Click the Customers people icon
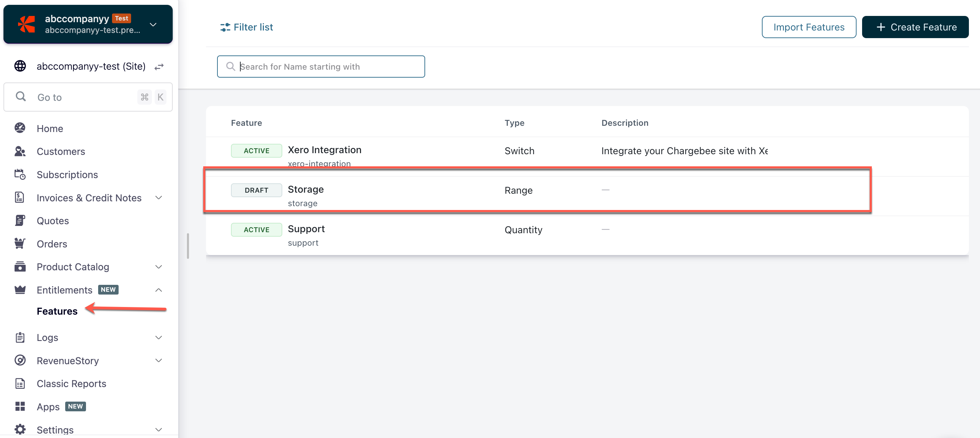 point(20,151)
